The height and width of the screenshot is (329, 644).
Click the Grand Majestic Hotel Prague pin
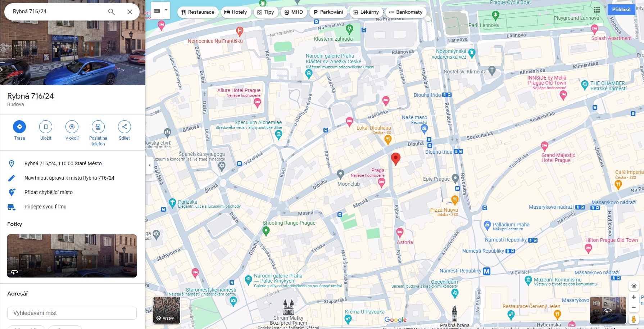tap(544, 146)
